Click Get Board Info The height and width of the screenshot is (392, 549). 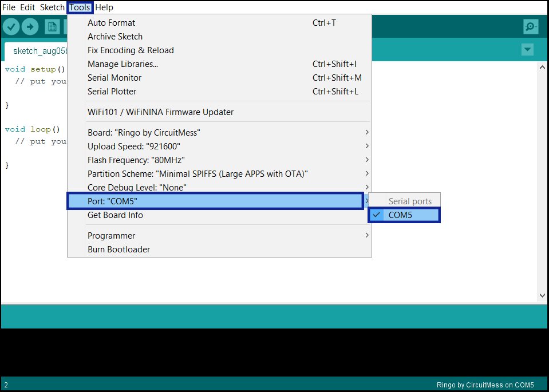click(x=115, y=215)
